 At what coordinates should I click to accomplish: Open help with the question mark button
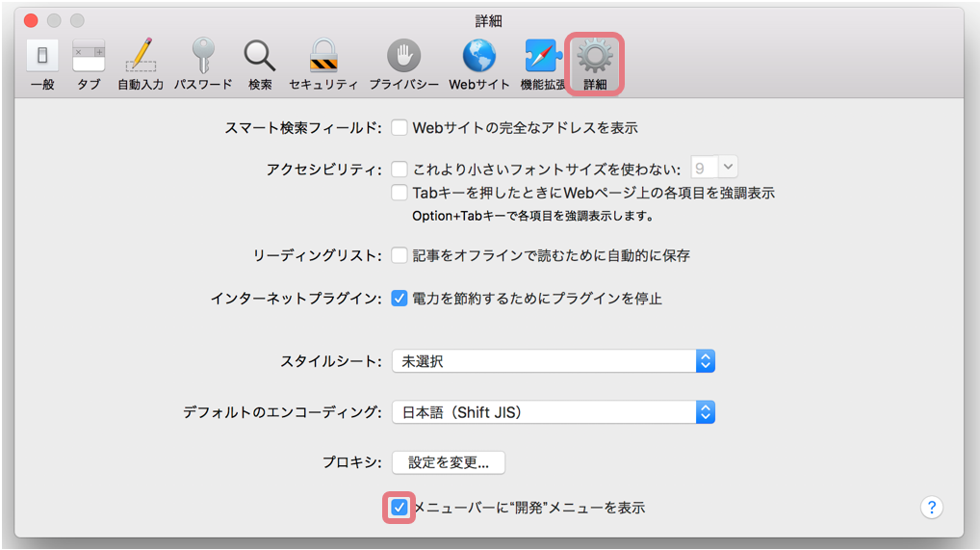point(931,508)
